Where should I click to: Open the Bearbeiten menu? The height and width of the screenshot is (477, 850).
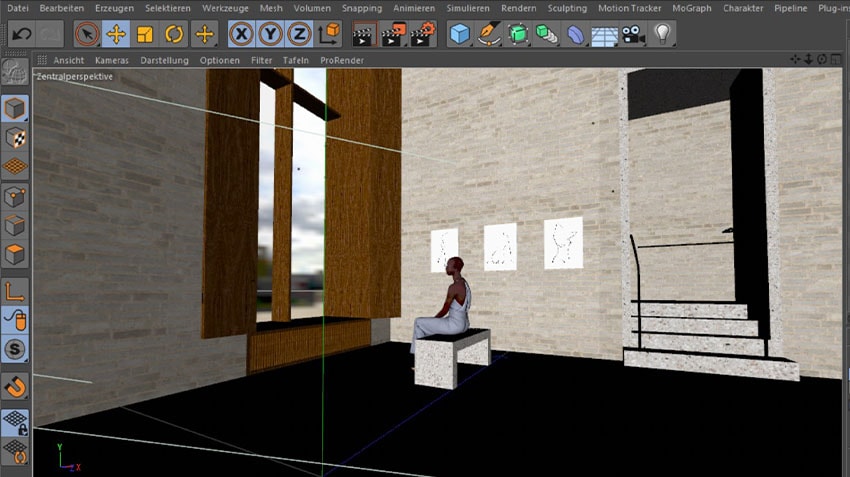62,8
